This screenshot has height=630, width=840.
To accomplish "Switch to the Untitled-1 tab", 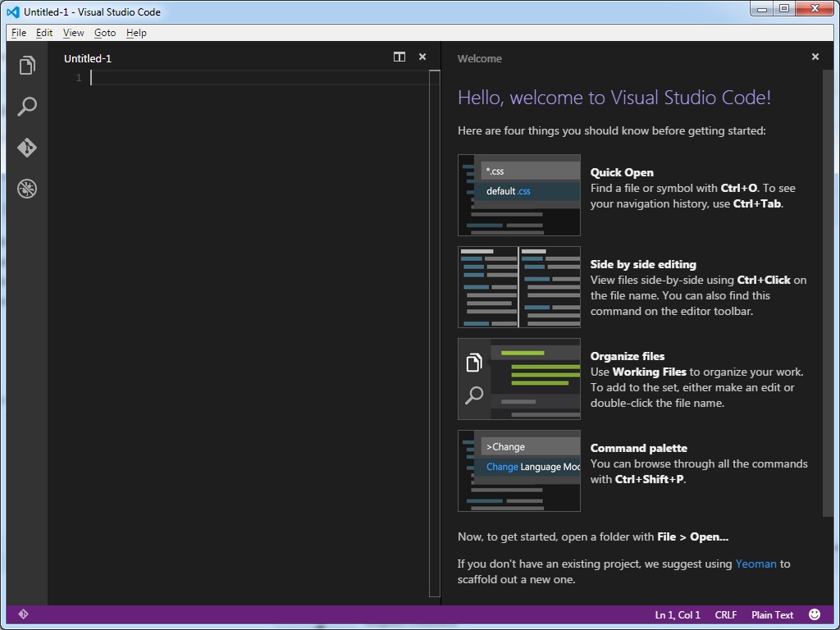I will pos(87,58).
